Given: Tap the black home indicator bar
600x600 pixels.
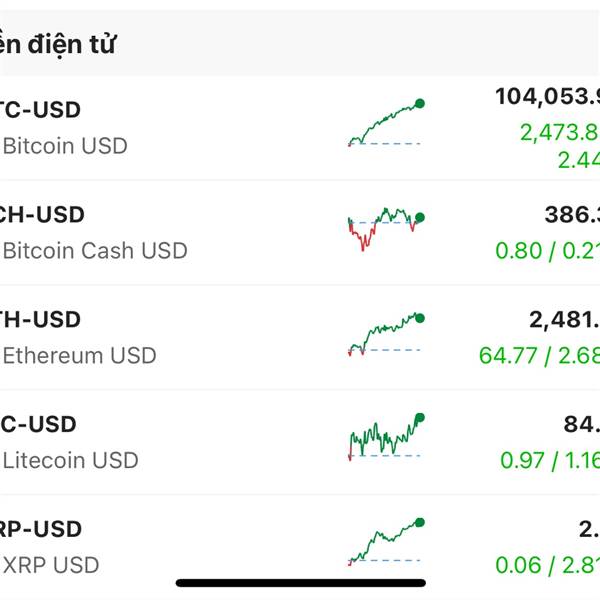Looking at the screenshot, I should 301,583.
